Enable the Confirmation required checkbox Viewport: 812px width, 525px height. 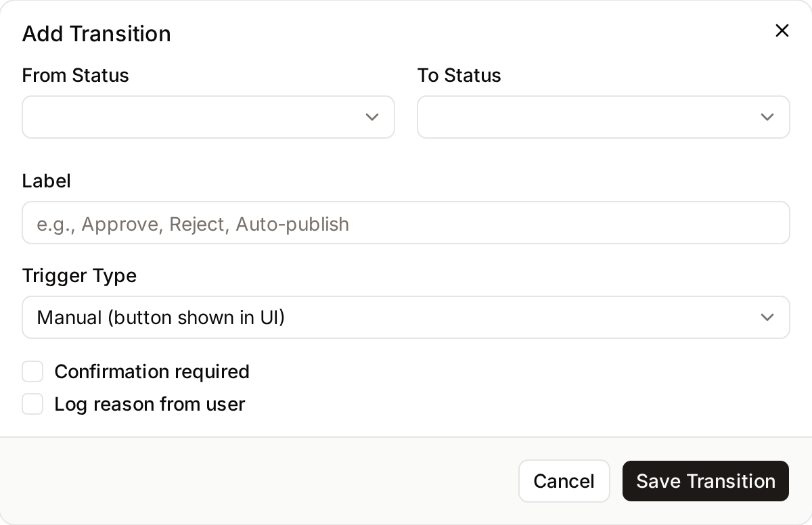[32, 371]
